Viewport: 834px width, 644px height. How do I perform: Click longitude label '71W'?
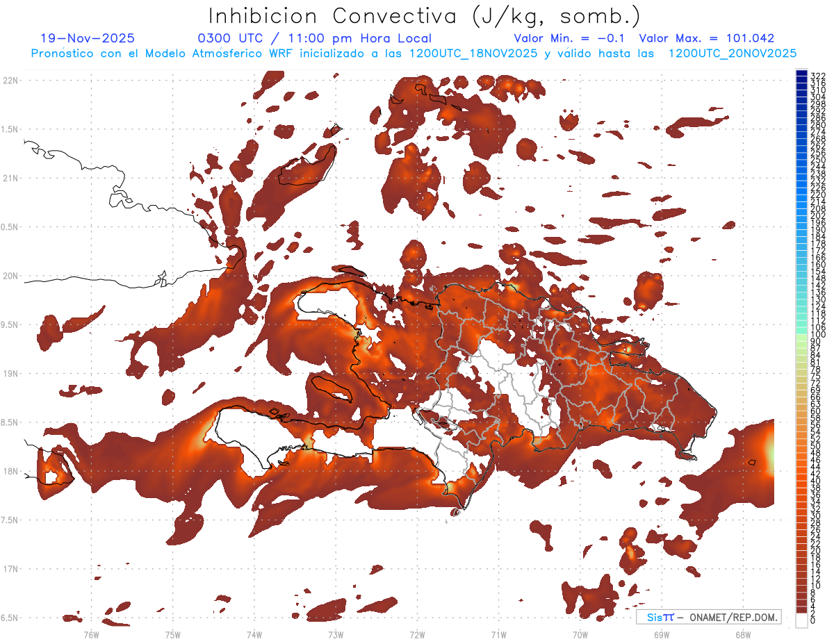click(x=498, y=634)
